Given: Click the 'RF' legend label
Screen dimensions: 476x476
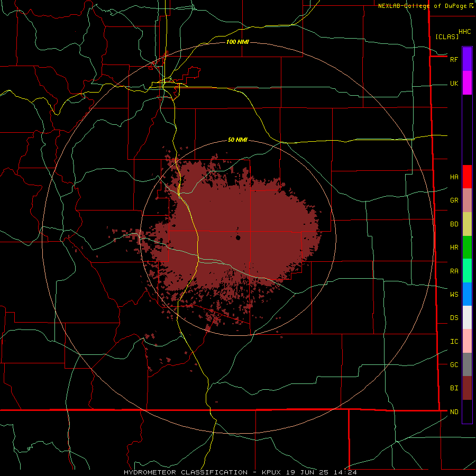Looking at the screenshot, I should 454,59.
